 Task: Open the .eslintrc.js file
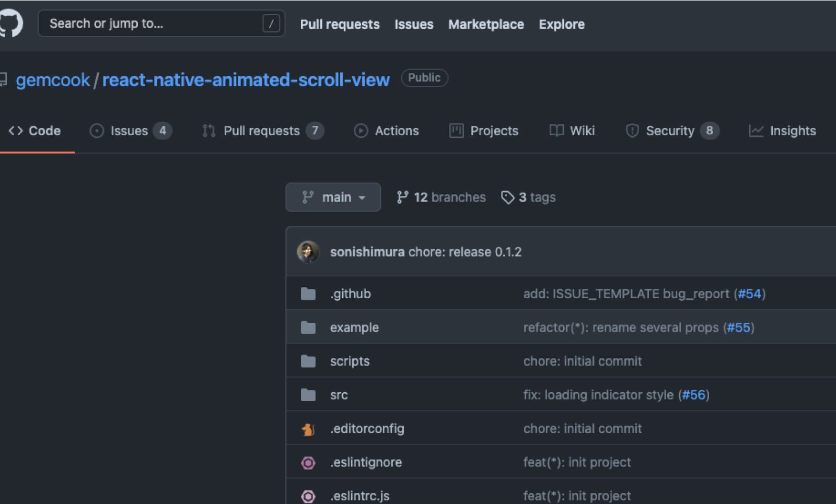click(x=360, y=496)
